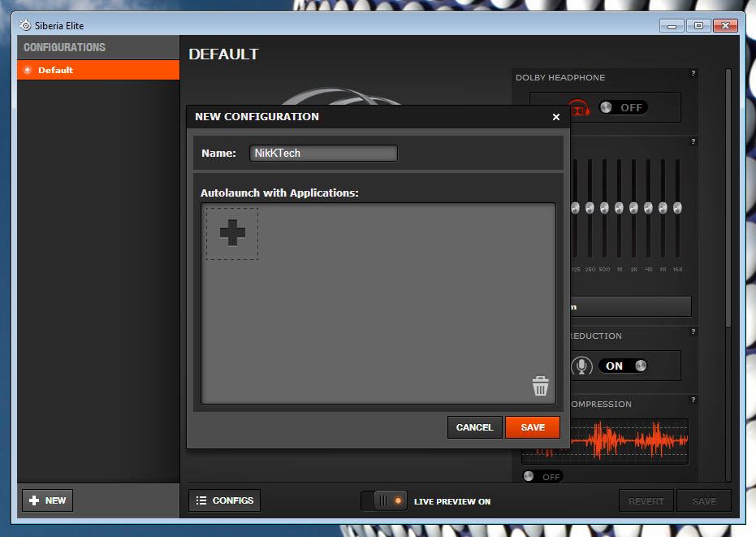Click the trash can delete icon
The image size is (756, 537).
[x=540, y=386]
